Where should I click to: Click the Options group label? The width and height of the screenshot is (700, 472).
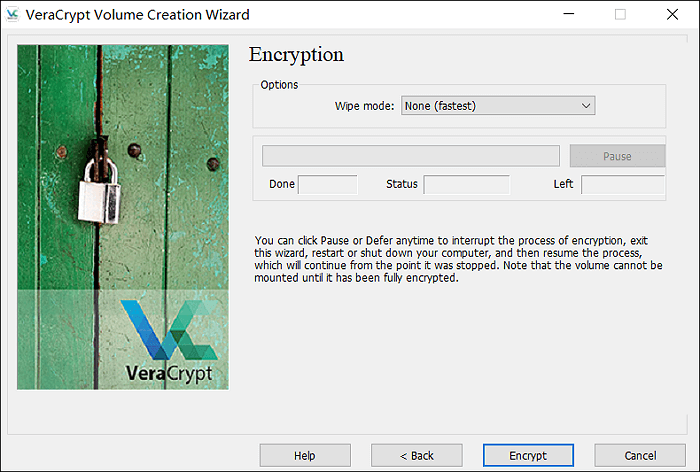(x=279, y=85)
